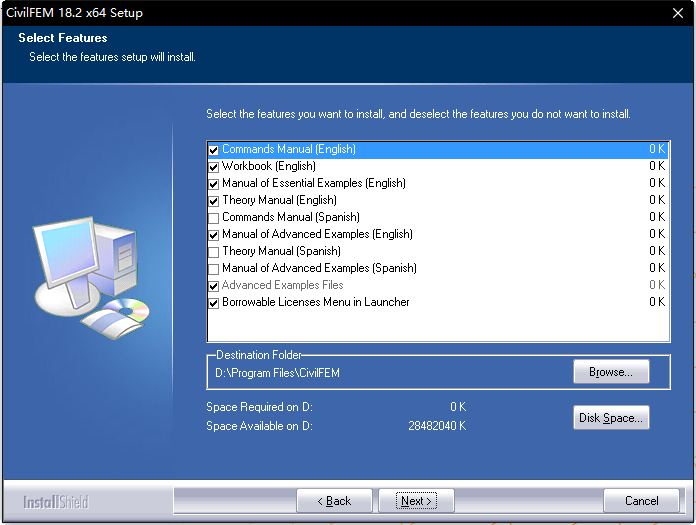Check the Theory Manual (Spanish) checkbox

(214, 252)
